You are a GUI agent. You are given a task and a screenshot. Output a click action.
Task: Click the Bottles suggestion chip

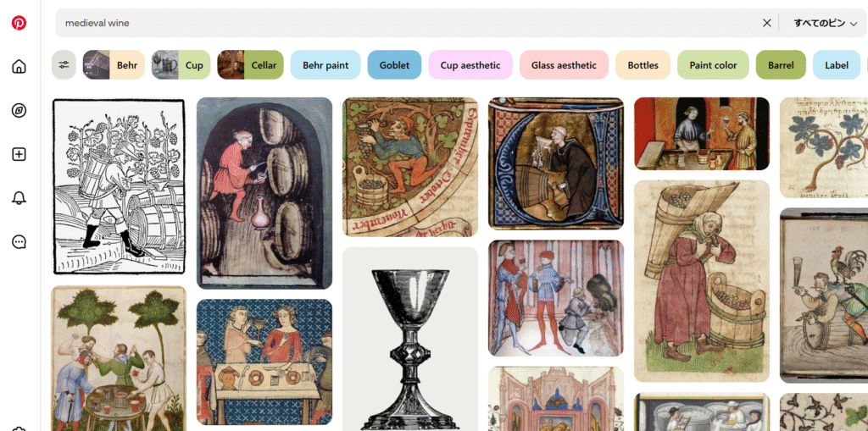click(643, 64)
